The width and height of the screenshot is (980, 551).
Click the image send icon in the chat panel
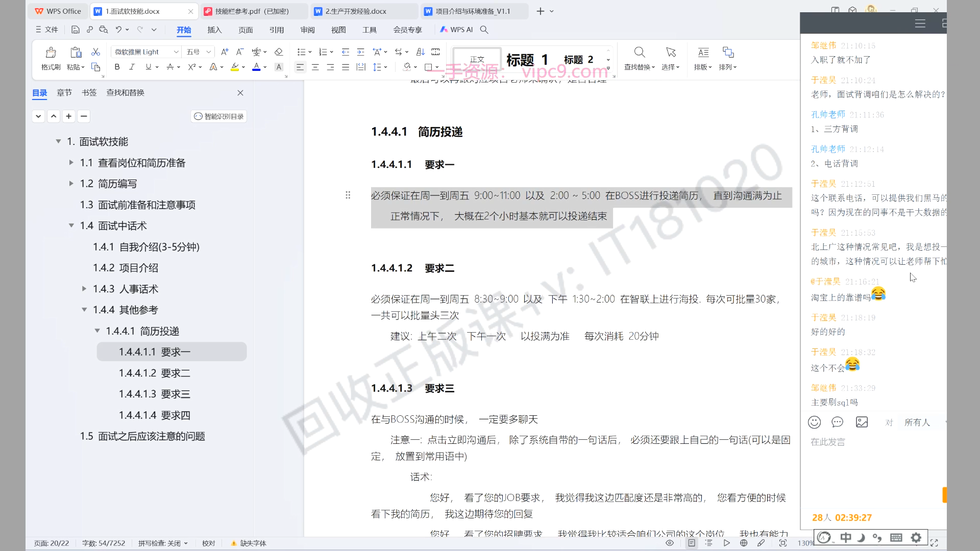[x=862, y=422]
